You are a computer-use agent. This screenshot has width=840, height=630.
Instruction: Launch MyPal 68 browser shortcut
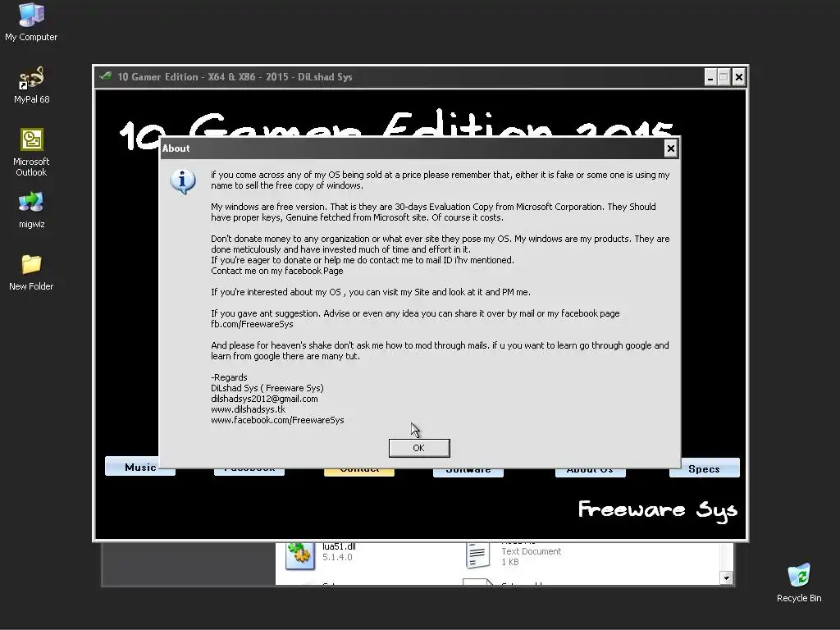31,84
